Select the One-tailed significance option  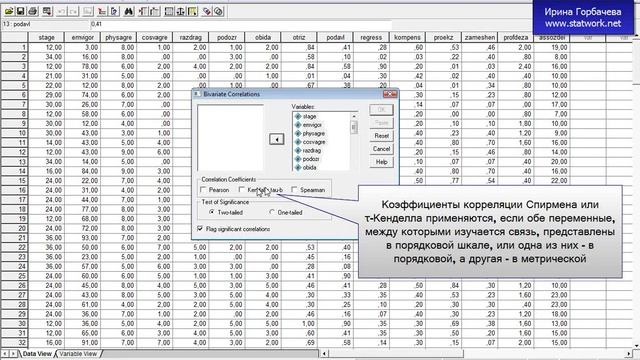point(272,212)
